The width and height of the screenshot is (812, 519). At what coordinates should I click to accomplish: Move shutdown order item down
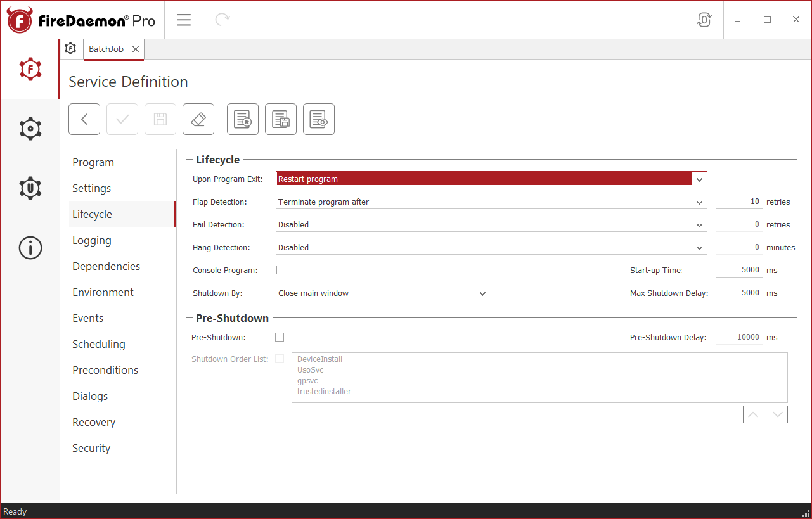click(778, 415)
